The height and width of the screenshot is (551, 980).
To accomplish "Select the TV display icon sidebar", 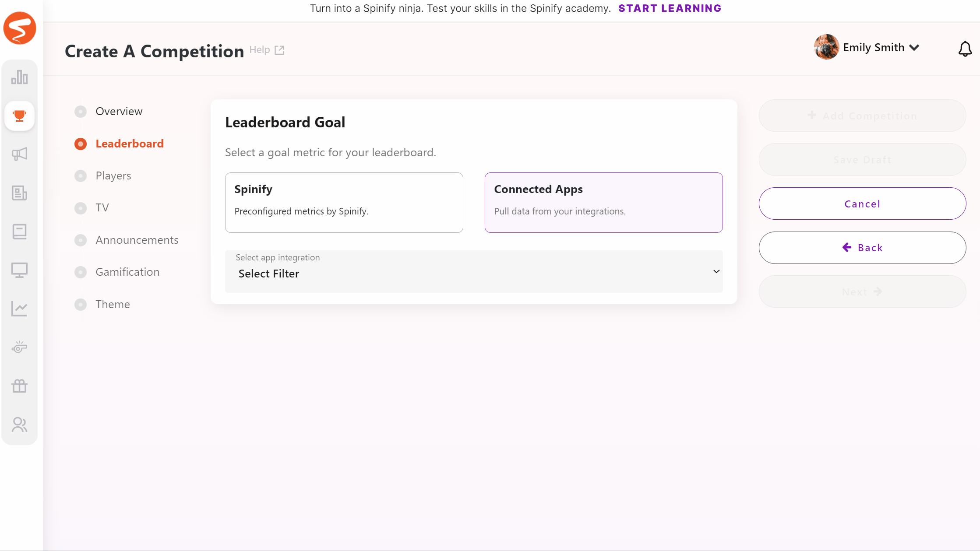I will point(20,270).
